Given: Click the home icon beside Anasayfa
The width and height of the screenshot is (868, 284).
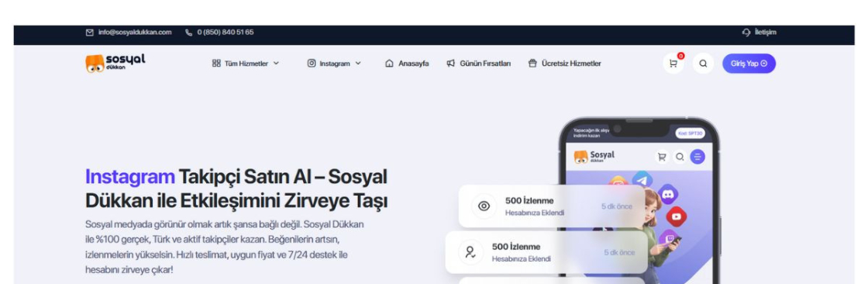Looking at the screenshot, I should click(x=389, y=63).
